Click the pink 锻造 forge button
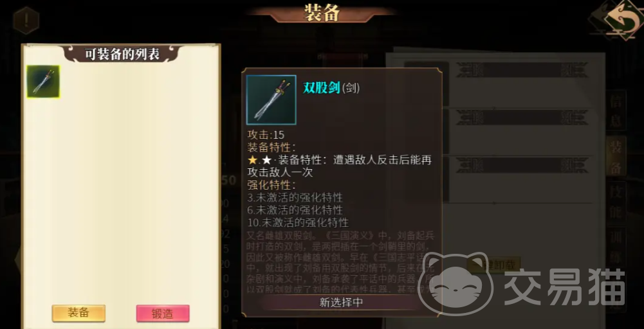This screenshot has width=644, height=329. point(163,314)
